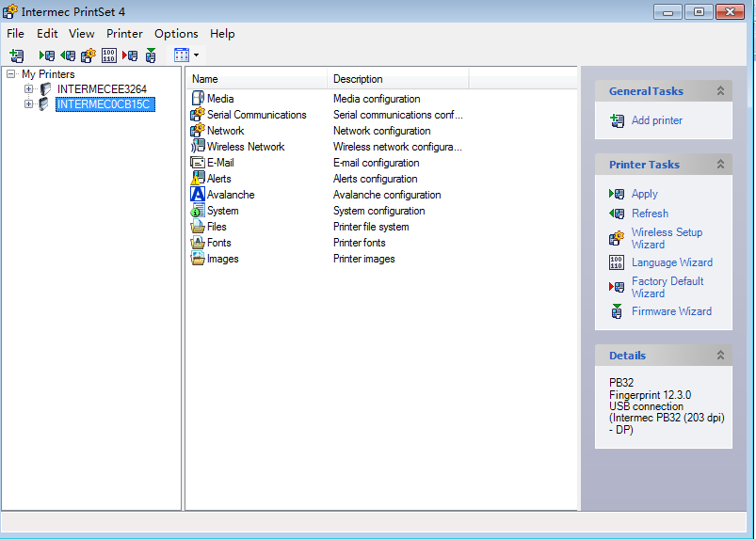The width and height of the screenshot is (756, 539).
Task: Collapse the Printer Tasks panel
Action: tap(720, 165)
